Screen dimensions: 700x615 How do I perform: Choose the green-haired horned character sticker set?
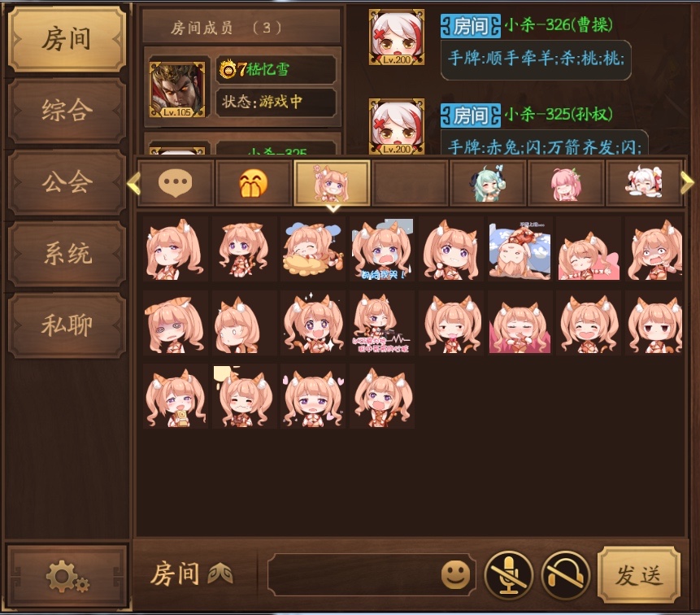point(488,183)
